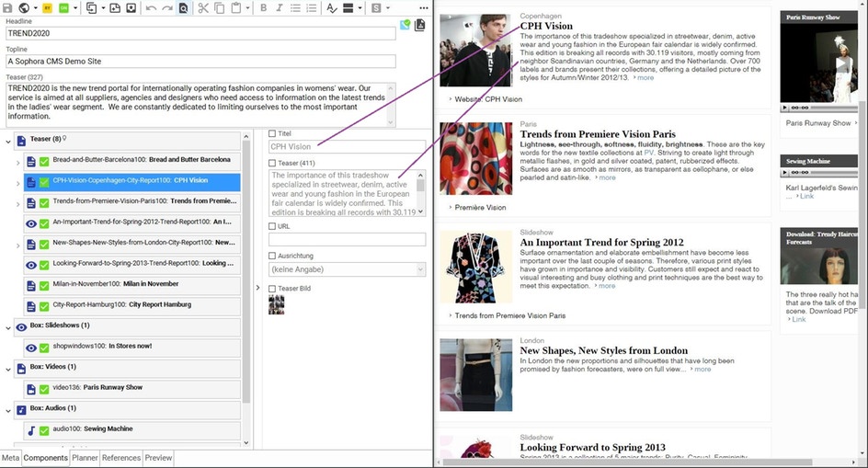Viewport: 868px width, 468px height.
Task: Open the three-dot overflow menu
Action: 424,7
